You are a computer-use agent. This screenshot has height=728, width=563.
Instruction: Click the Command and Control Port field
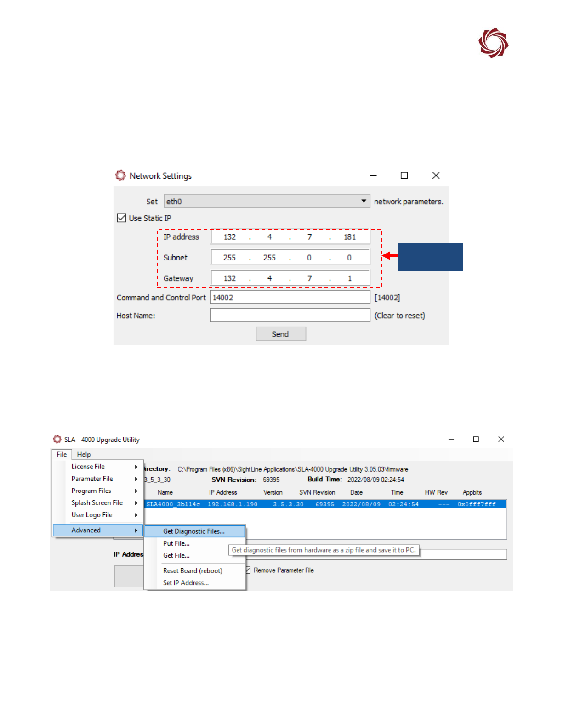tap(290, 297)
